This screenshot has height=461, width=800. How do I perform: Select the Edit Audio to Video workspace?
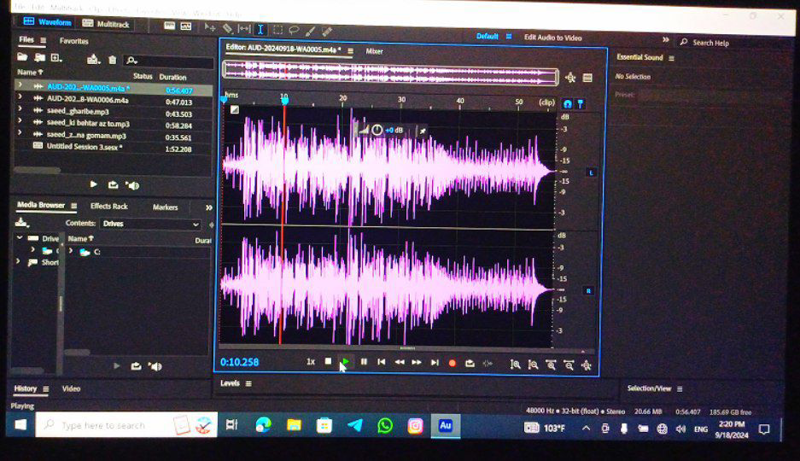tap(553, 37)
